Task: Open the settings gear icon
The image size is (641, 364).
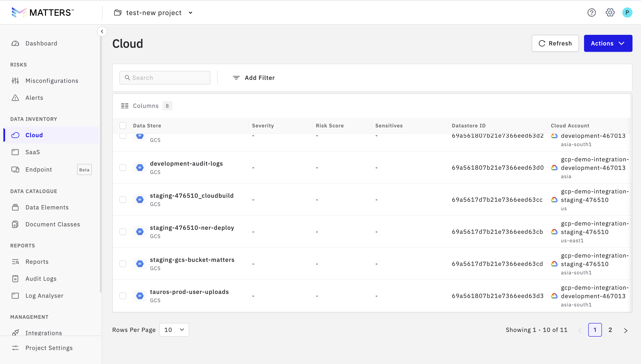Action: point(610,13)
